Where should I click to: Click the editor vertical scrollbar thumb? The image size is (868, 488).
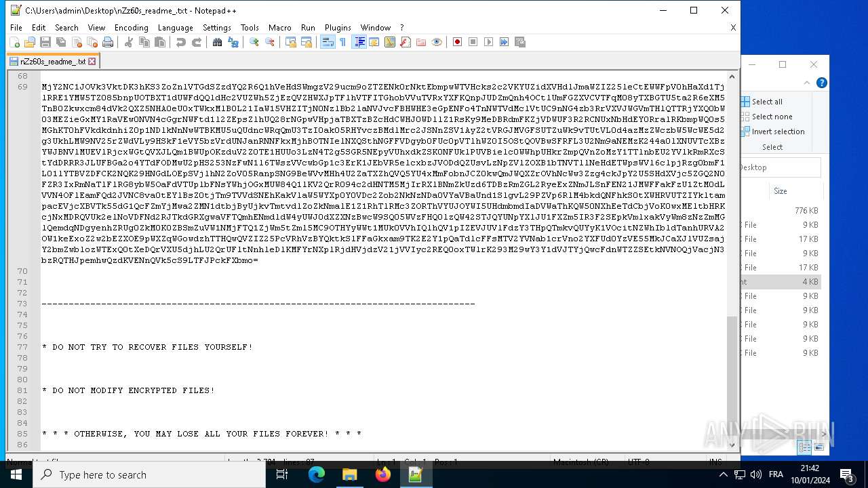[732, 375]
